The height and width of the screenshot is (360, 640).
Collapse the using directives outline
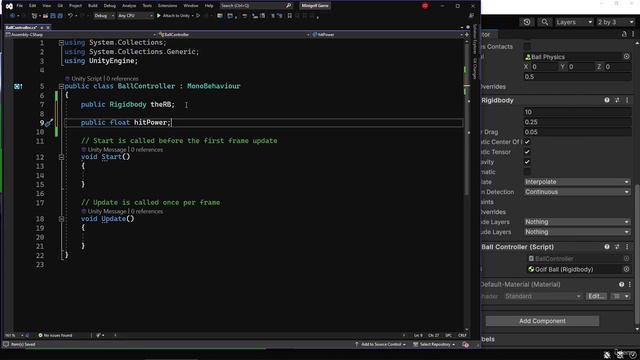[61, 42]
